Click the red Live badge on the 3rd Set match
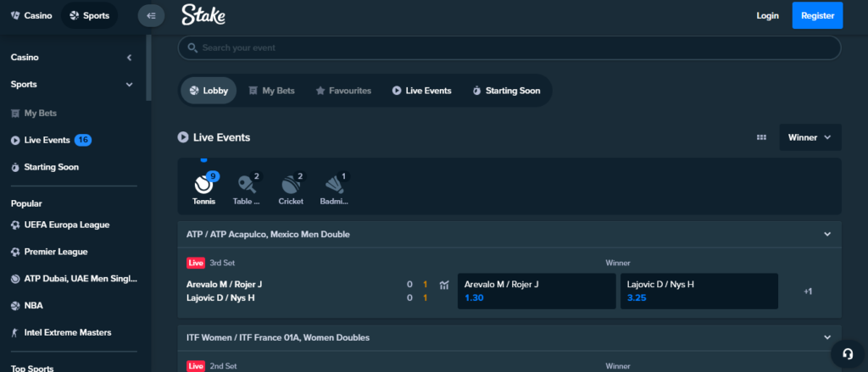The width and height of the screenshot is (868, 372). click(x=196, y=263)
